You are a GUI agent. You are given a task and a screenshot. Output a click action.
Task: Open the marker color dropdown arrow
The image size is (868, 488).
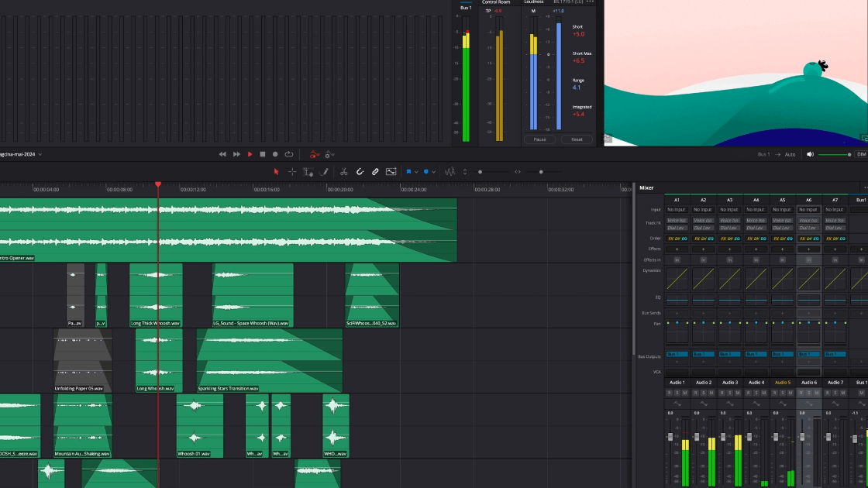(433, 172)
